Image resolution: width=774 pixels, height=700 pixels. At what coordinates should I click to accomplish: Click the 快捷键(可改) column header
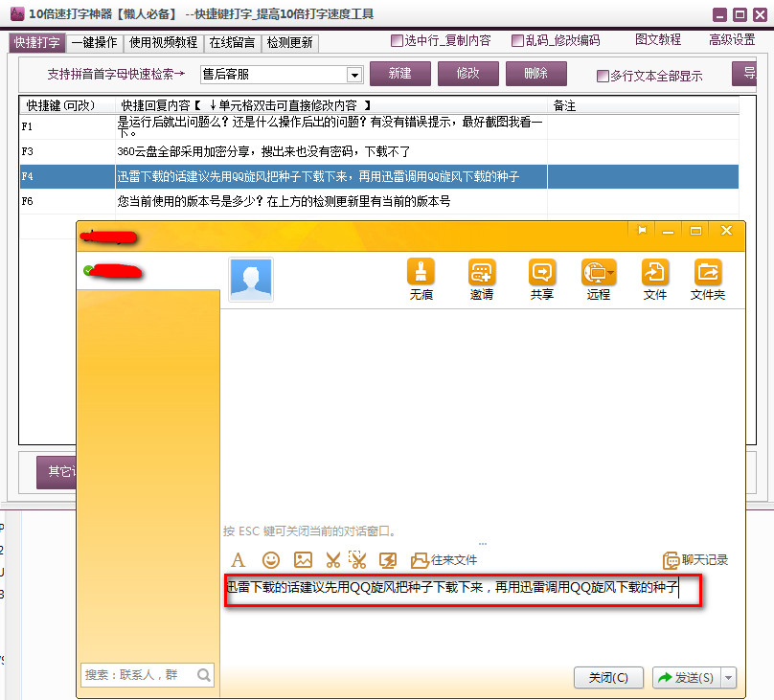pyautogui.click(x=67, y=105)
